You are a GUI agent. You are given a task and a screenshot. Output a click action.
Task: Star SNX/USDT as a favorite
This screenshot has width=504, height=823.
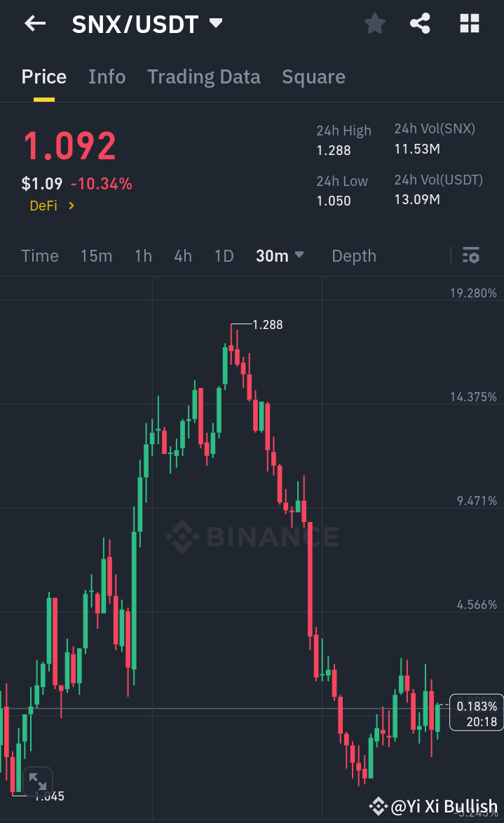pos(374,23)
